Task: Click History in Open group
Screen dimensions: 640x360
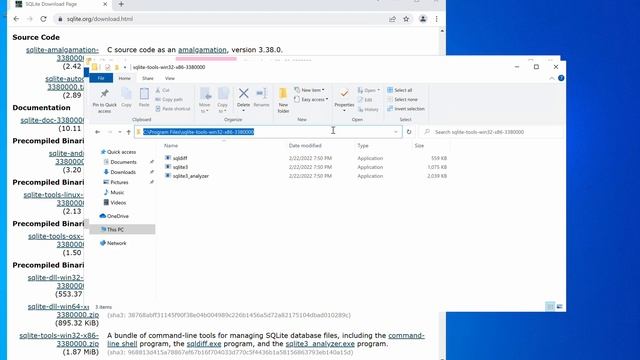Action: 368,109
